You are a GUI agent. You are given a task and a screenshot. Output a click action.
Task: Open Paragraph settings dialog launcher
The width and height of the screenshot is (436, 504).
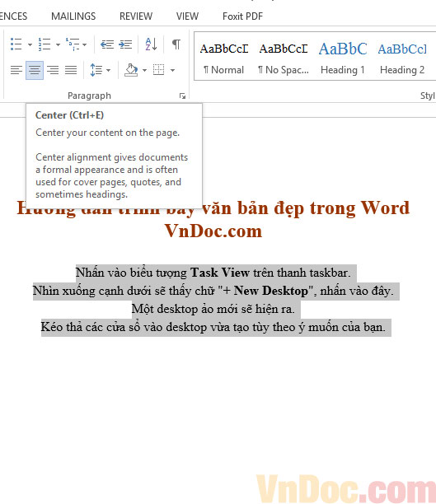pyautogui.click(x=182, y=96)
